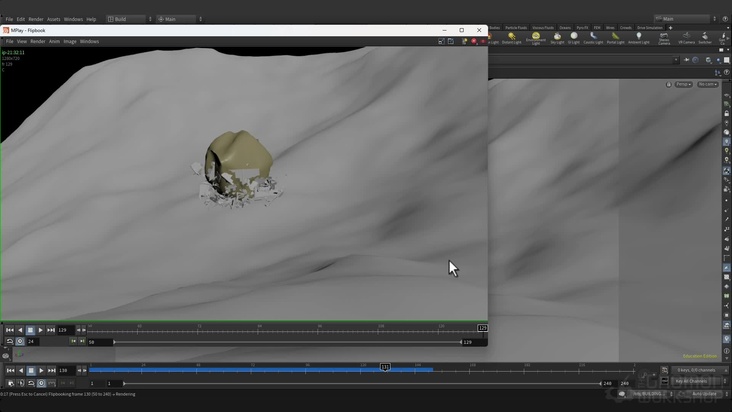Image resolution: width=732 pixels, height=412 pixels.
Task: Play MPlay flipbook forward
Action: pyautogui.click(x=41, y=330)
